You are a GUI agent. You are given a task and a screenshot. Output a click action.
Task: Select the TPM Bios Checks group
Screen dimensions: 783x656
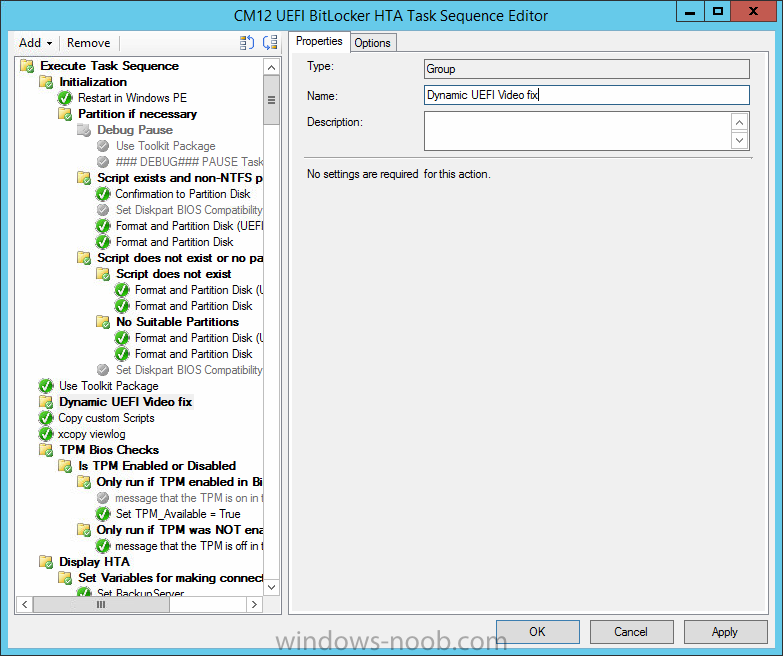click(109, 450)
